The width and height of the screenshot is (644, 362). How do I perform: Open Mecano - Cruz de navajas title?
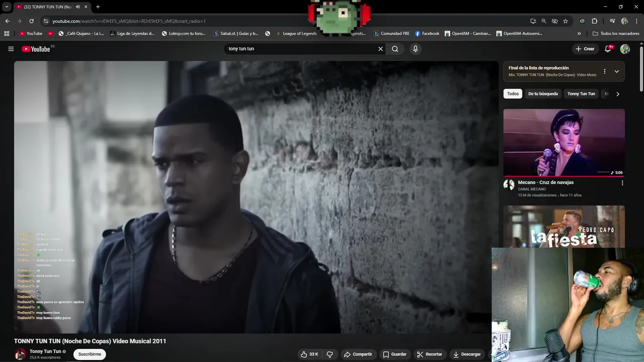coord(546,183)
